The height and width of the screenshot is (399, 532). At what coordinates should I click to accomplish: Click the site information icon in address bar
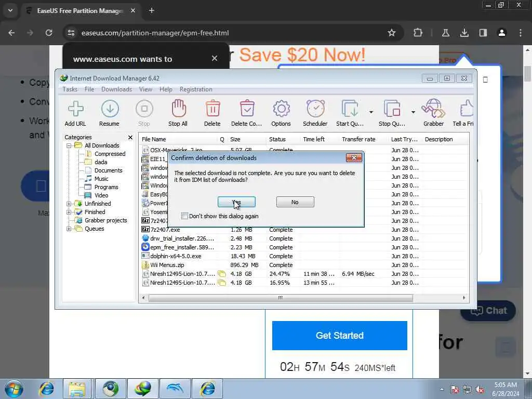point(71,33)
